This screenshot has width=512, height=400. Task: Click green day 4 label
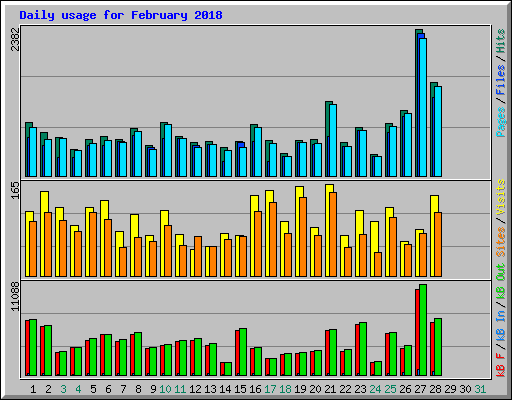pos(78,389)
